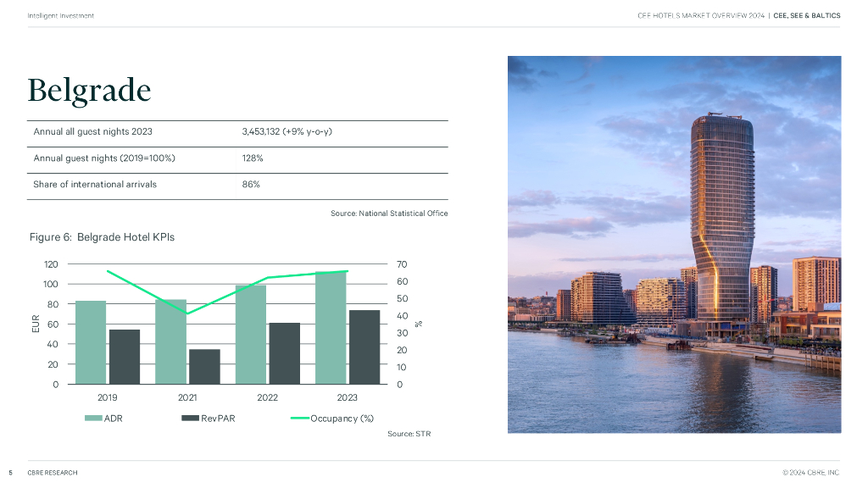Viewport: 868px width, 488px height.
Task: Click the '© 2024 CBRE, INC' footer text
Action: (810, 473)
